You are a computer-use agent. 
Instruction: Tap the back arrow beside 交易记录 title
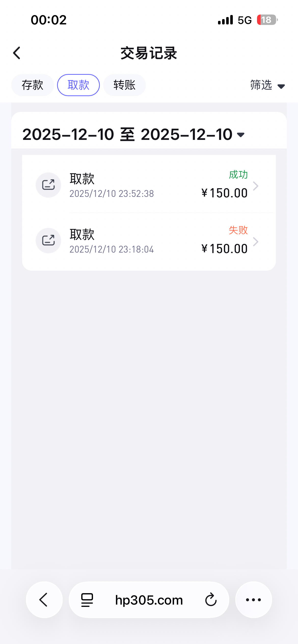tap(17, 53)
